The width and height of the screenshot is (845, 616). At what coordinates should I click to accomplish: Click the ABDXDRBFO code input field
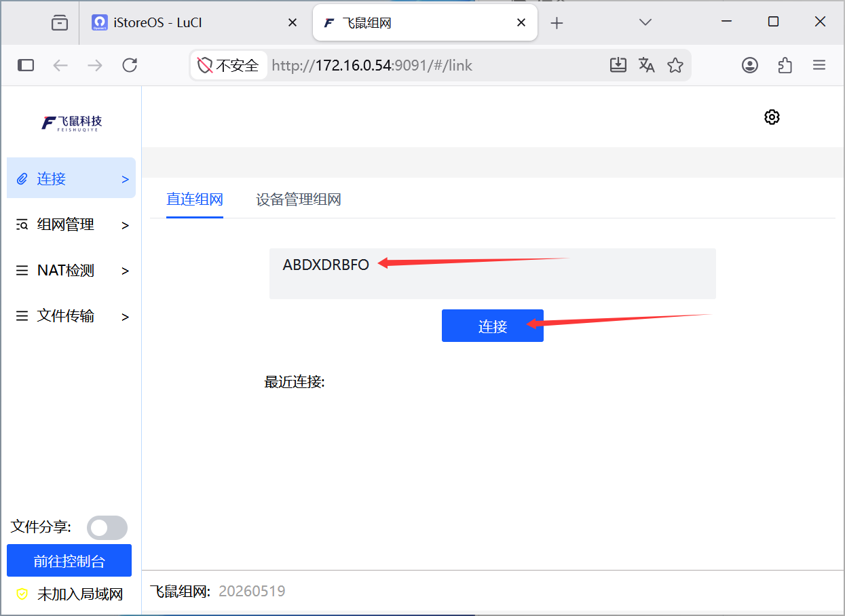tap(493, 273)
